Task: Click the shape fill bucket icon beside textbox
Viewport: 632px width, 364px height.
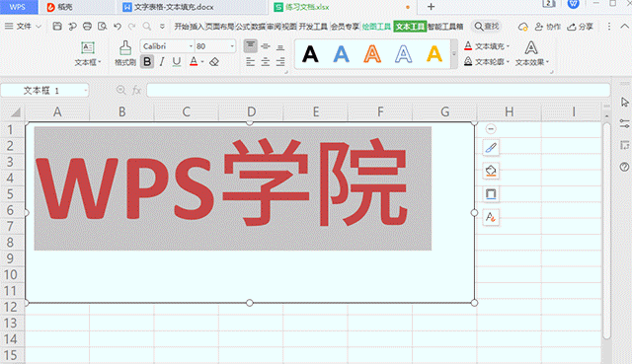Action: [x=491, y=171]
